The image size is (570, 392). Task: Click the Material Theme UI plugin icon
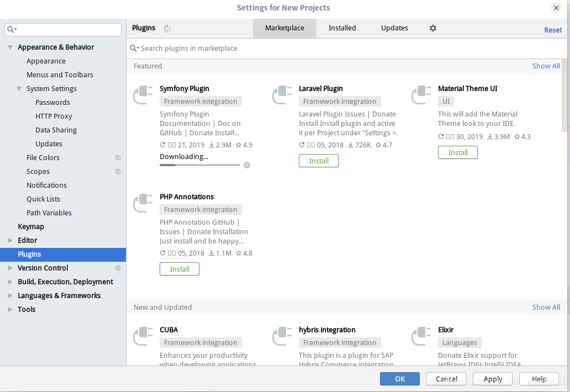(421, 95)
